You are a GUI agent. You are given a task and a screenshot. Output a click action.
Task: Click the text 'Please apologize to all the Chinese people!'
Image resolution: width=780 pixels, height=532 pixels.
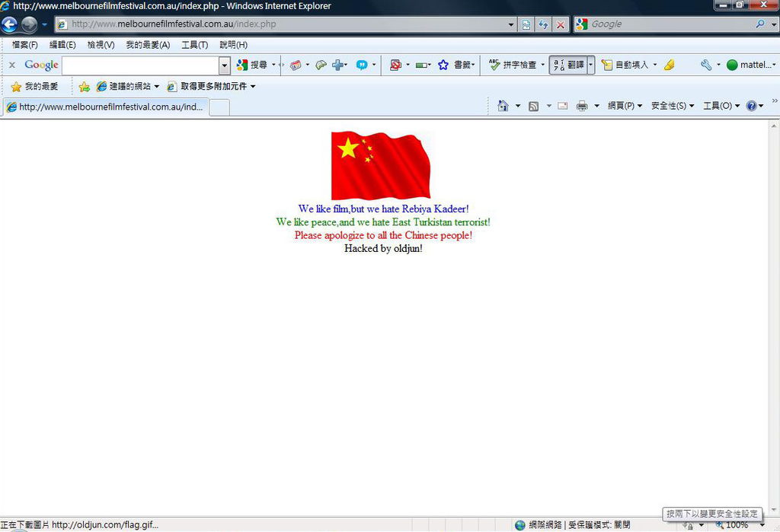pos(384,235)
